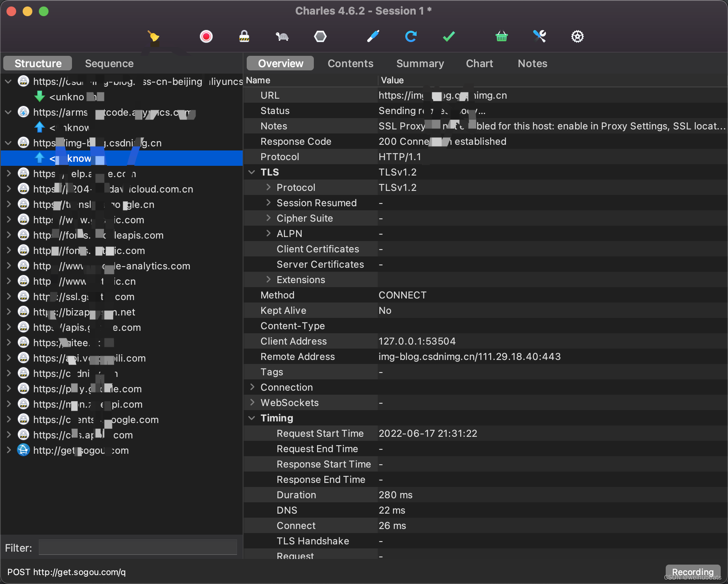
Task: Select the Connect 26 ms row
Action: pos(485,526)
